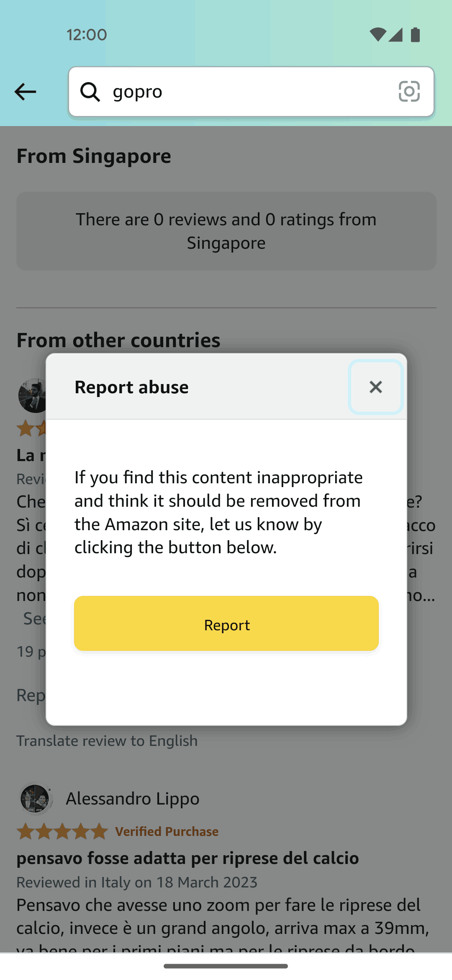Screen dimensions: 452x980
Task: Close the Report abuse dialog
Action: [376, 387]
